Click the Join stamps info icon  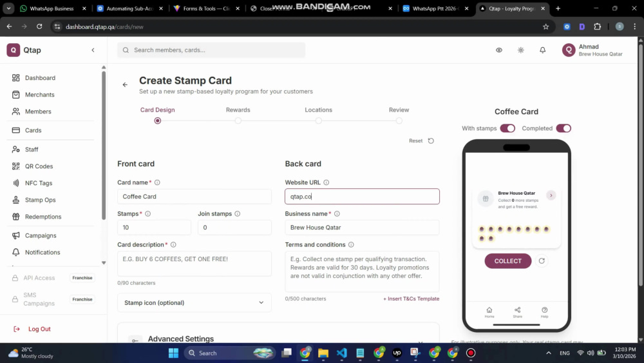tap(238, 214)
